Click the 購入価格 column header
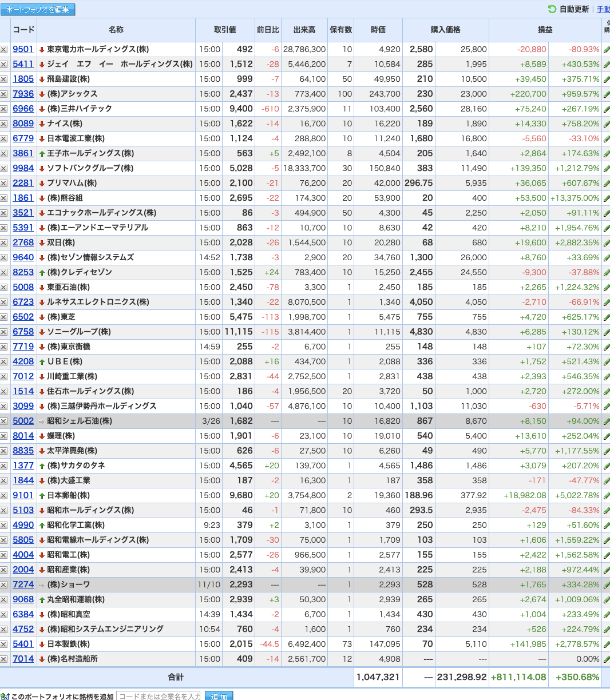This screenshot has height=700, width=610. (446, 30)
